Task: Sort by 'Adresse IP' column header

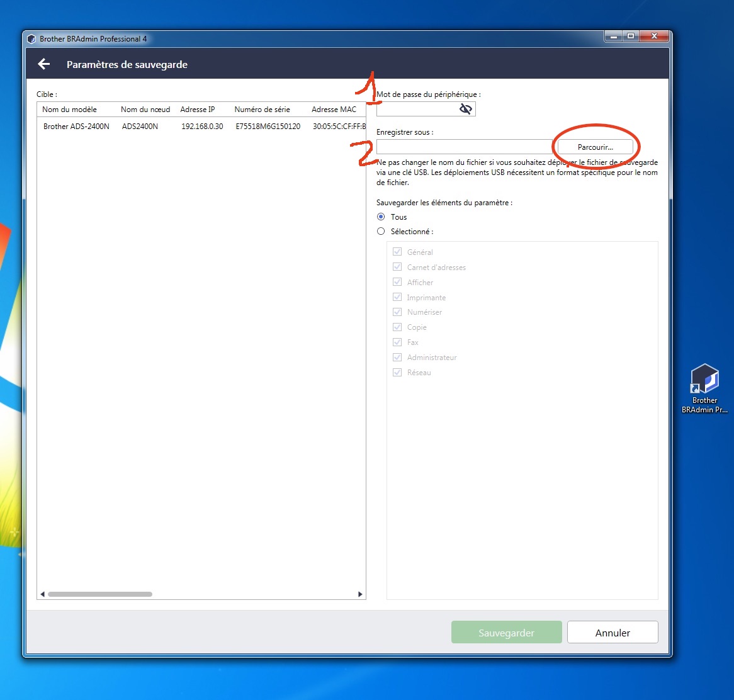Action: pyautogui.click(x=198, y=110)
